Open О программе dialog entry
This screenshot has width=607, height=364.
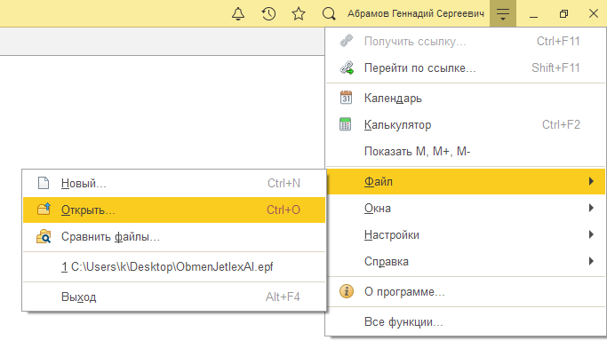click(466, 291)
